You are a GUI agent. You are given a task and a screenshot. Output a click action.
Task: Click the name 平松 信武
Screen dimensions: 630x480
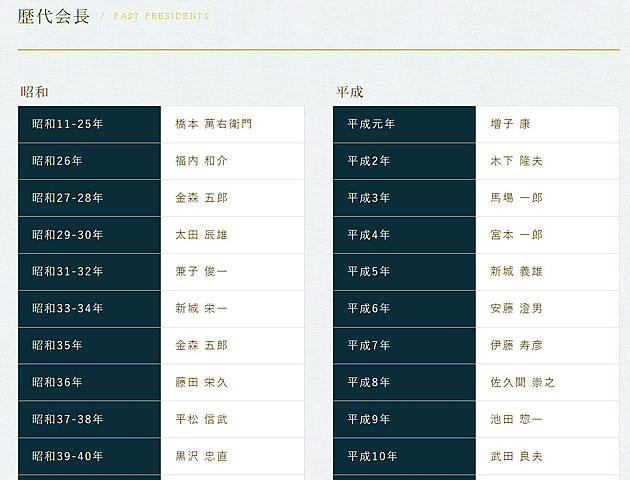click(x=201, y=420)
